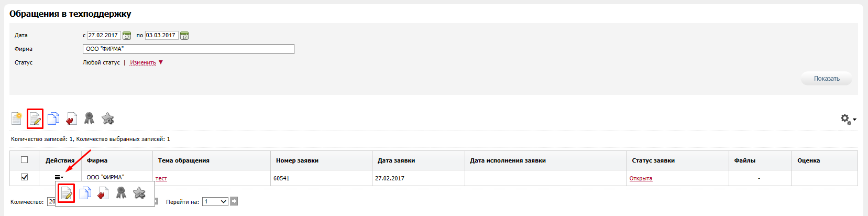Click the star-plus icon in actions popup

(x=139, y=193)
